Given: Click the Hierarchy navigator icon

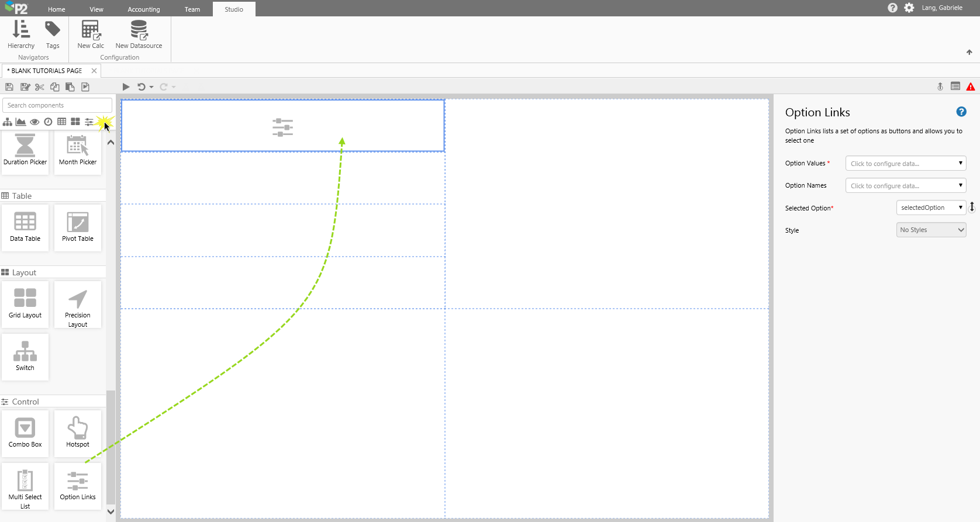Looking at the screenshot, I should tap(21, 34).
